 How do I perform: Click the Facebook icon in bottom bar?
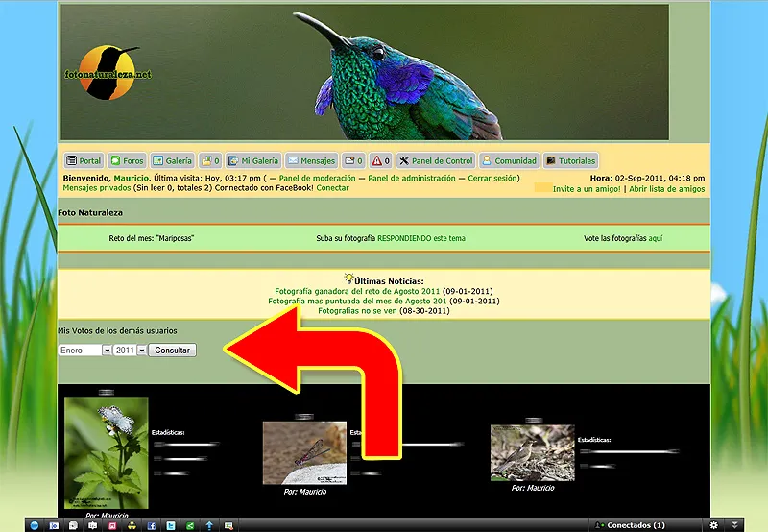tap(152, 525)
